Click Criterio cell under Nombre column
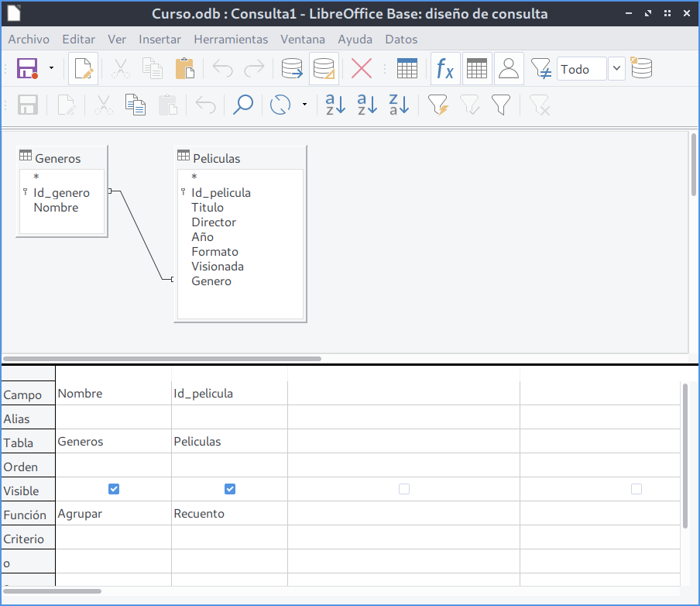 [x=113, y=537]
